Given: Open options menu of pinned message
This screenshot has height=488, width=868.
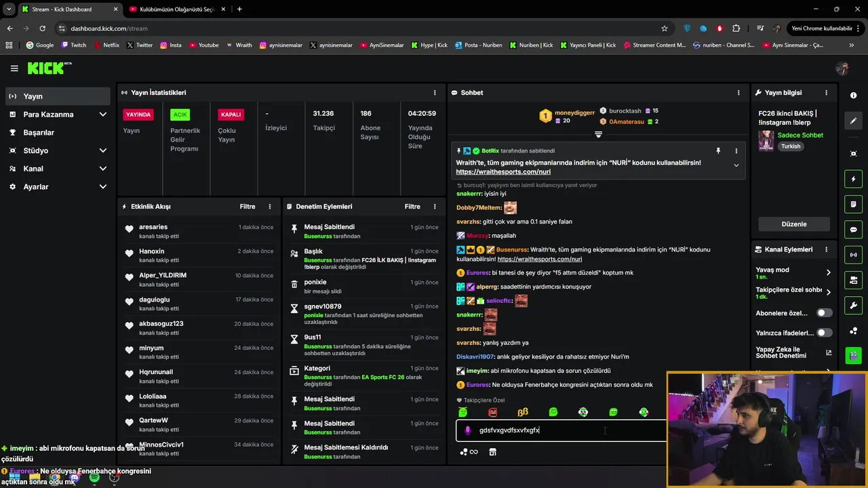Looking at the screenshot, I should pos(736,151).
